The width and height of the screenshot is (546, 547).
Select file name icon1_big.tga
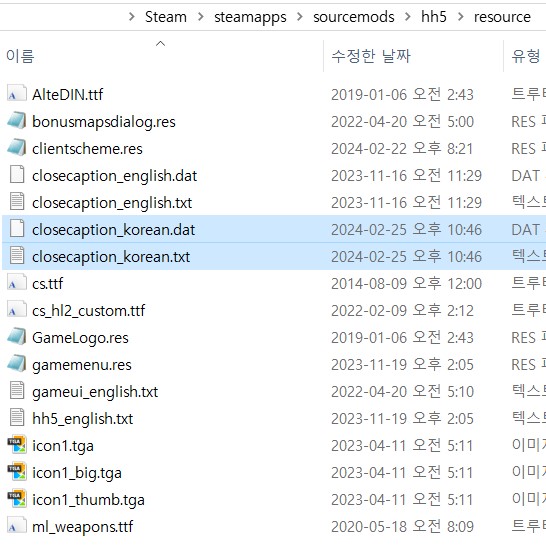[x=77, y=473]
